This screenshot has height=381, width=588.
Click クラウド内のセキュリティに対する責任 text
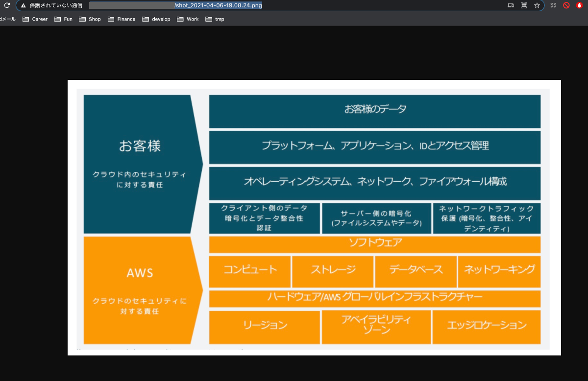(x=140, y=180)
